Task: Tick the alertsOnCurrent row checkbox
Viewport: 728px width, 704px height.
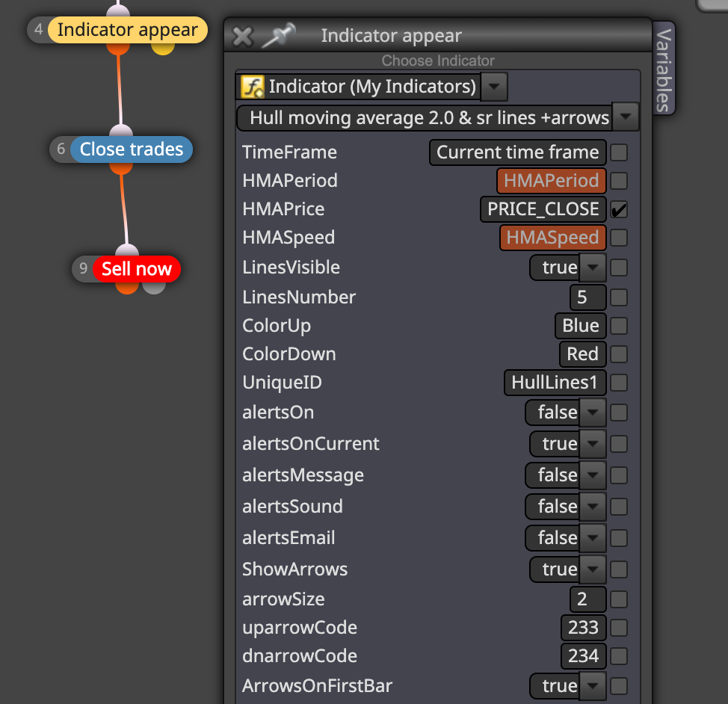Action: point(619,444)
